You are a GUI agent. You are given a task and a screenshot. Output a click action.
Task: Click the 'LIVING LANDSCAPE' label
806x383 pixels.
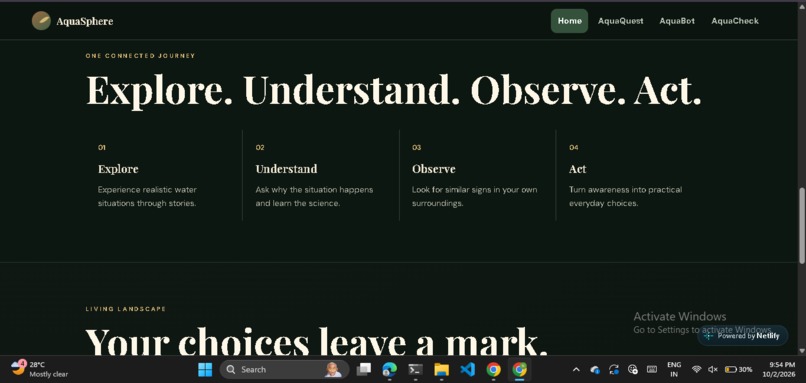[x=125, y=309]
